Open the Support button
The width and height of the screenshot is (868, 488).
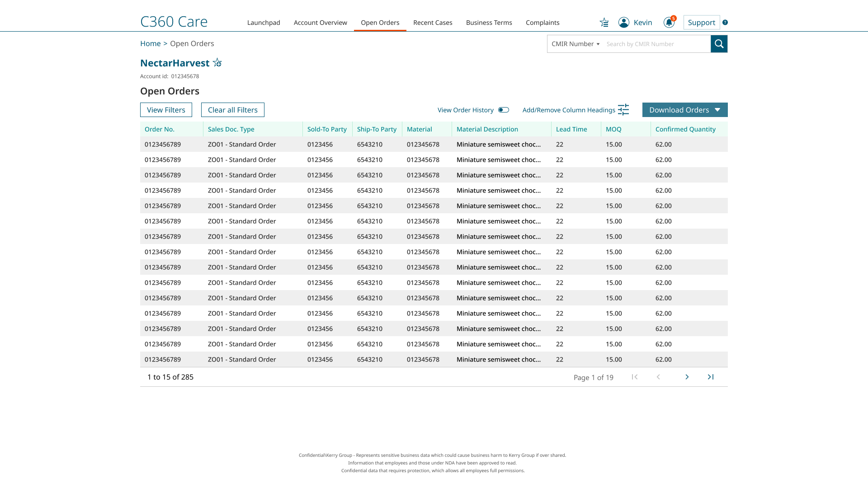point(701,23)
